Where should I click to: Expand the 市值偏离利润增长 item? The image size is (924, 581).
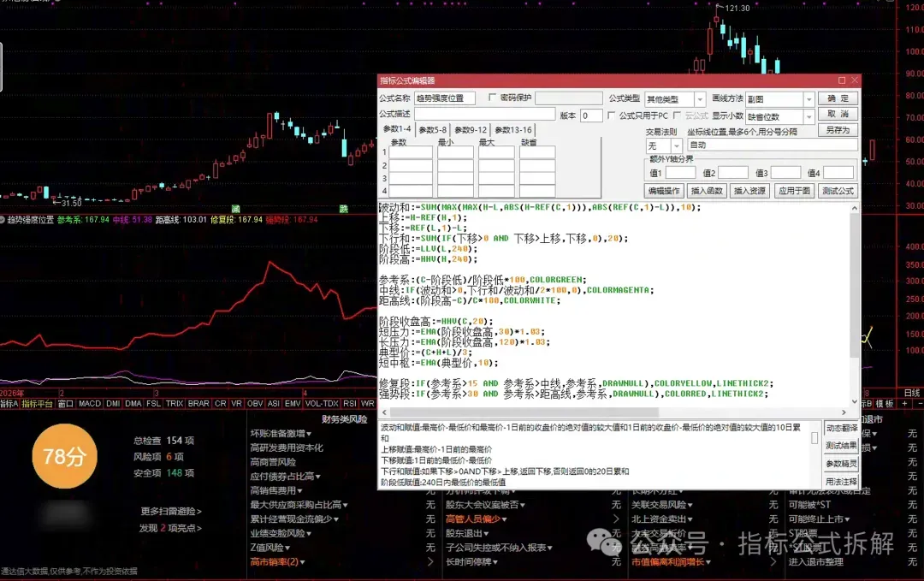[672, 561]
